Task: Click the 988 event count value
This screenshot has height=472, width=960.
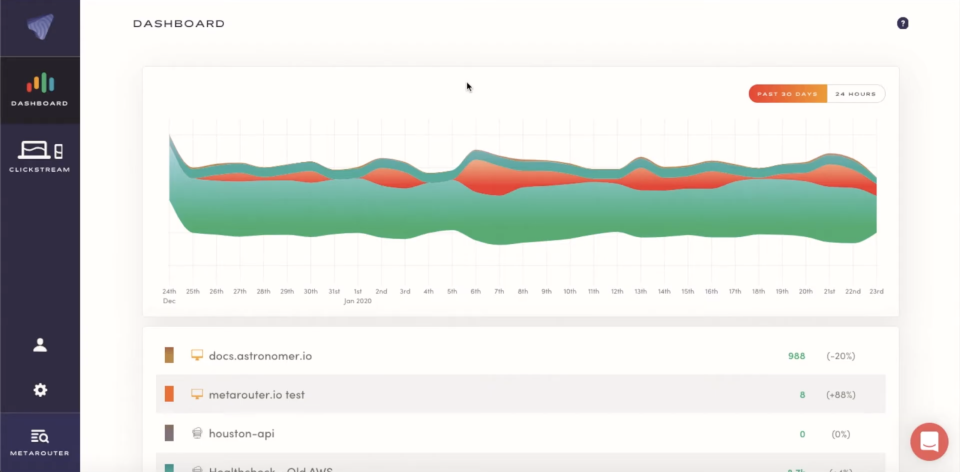Action: [796, 356]
